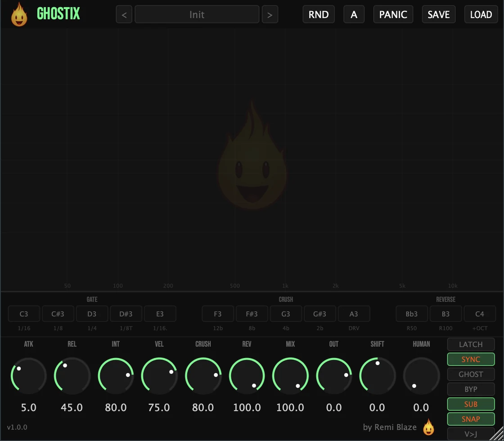
Task: Click the ATK knob
Action: [29, 376]
